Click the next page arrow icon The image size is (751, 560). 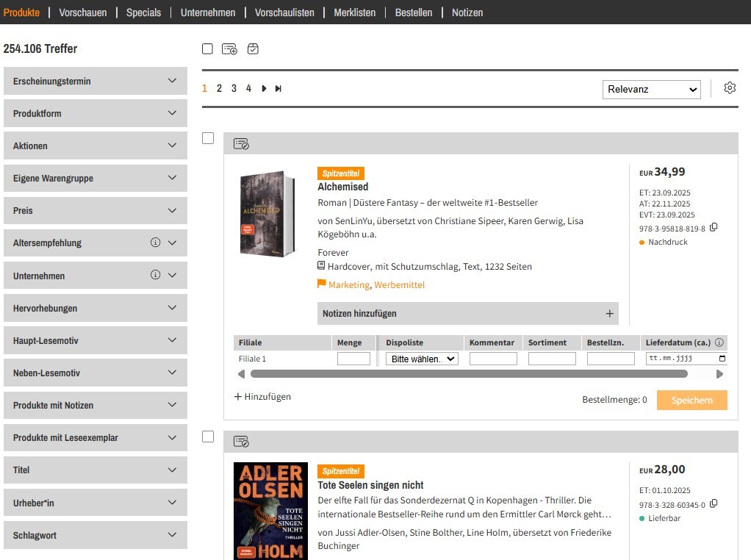coord(264,88)
